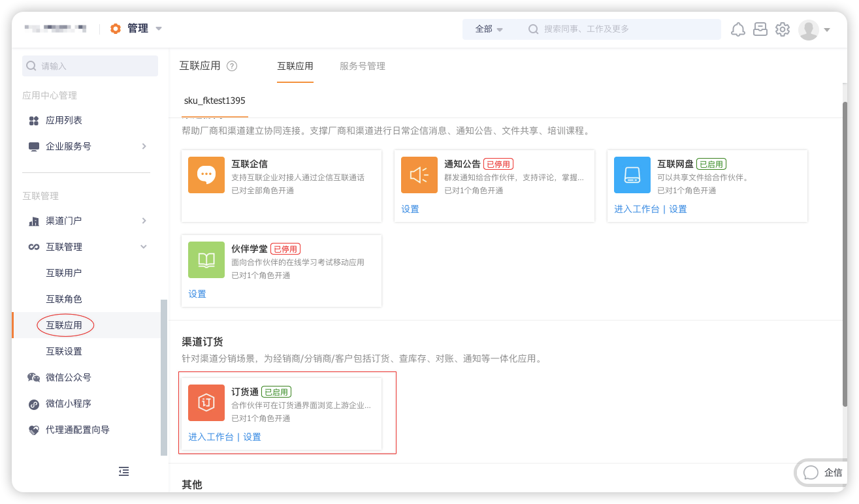Open the 全部 search scope dropdown
The width and height of the screenshot is (859, 504).
point(489,29)
